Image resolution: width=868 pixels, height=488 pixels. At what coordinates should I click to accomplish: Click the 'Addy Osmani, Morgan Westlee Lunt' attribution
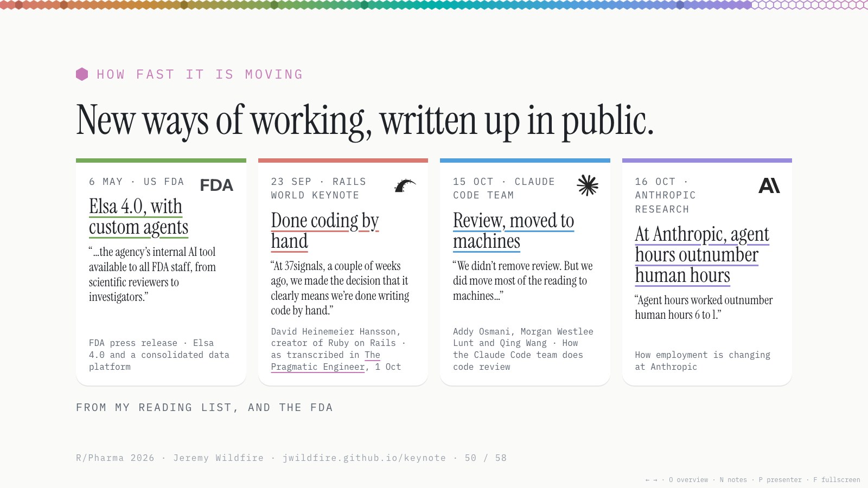(x=523, y=349)
